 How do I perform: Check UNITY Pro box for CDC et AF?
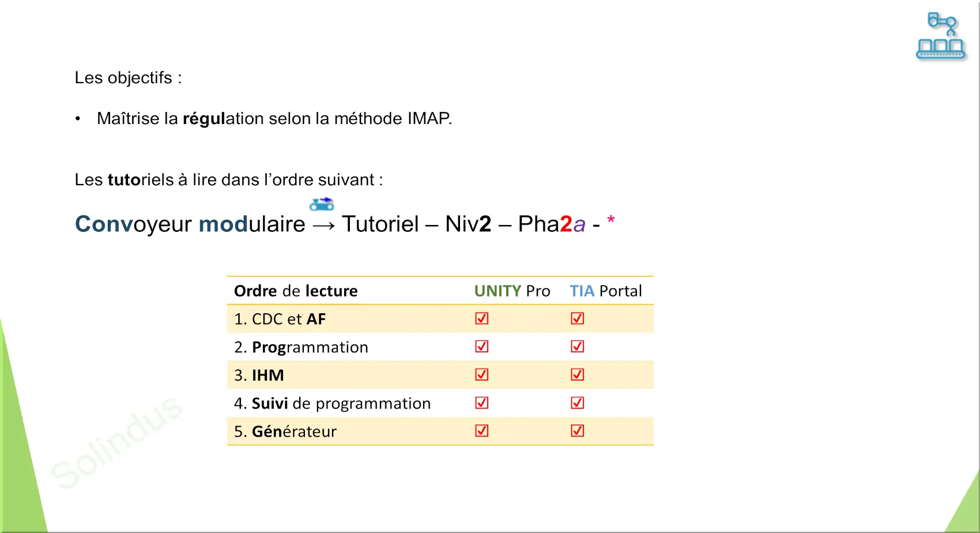(482, 318)
